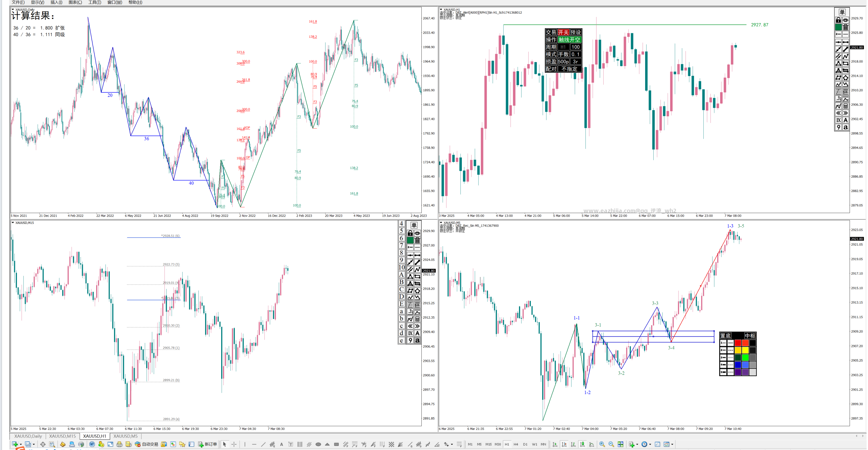Image resolution: width=868 pixels, height=450 pixels.
Task: Select the crosshair cursor tool
Action: [234, 444]
